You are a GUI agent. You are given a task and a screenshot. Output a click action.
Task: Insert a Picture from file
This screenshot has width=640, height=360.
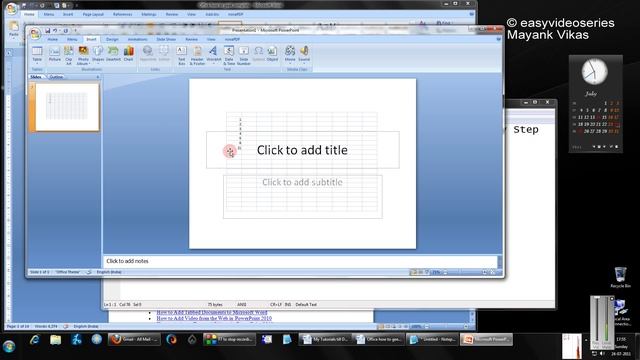click(x=54, y=55)
